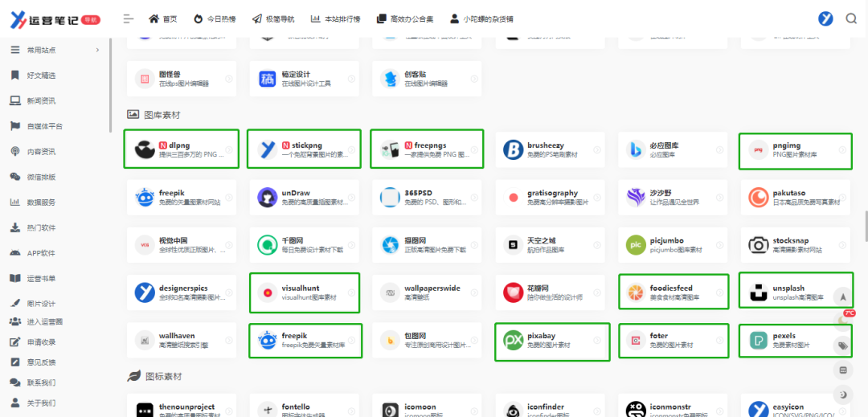868x417 pixels.
Task: Open 今日热榜 in the top navigation
Action: point(215,18)
